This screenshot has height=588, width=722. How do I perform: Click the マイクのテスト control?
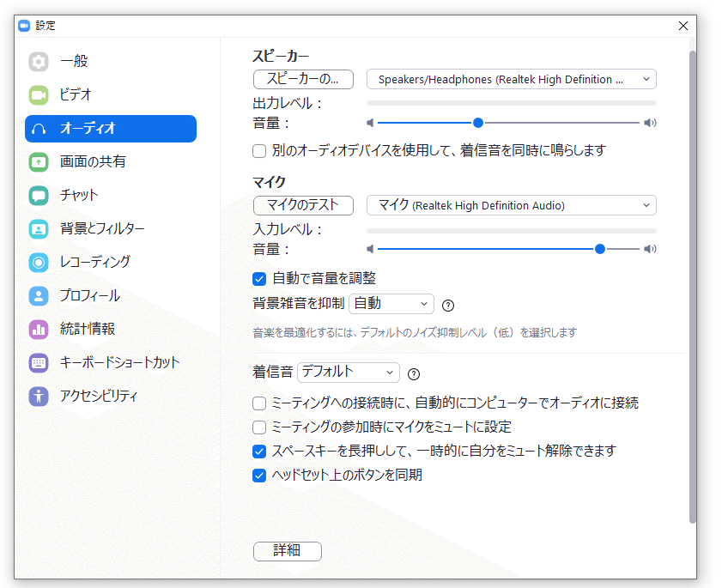click(x=302, y=205)
